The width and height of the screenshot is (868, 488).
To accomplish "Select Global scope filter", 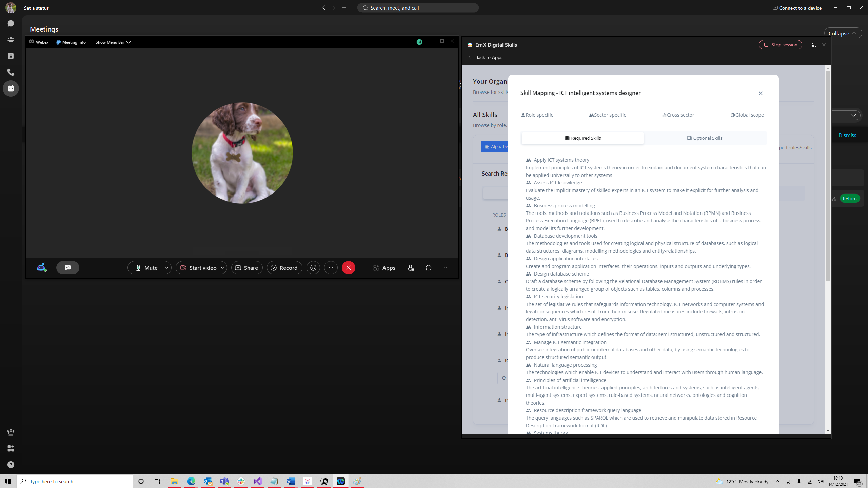I will click(x=747, y=115).
